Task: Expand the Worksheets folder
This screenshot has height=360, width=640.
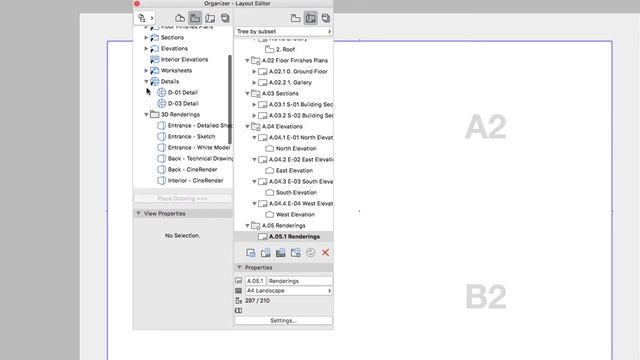Action: coord(146,71)
